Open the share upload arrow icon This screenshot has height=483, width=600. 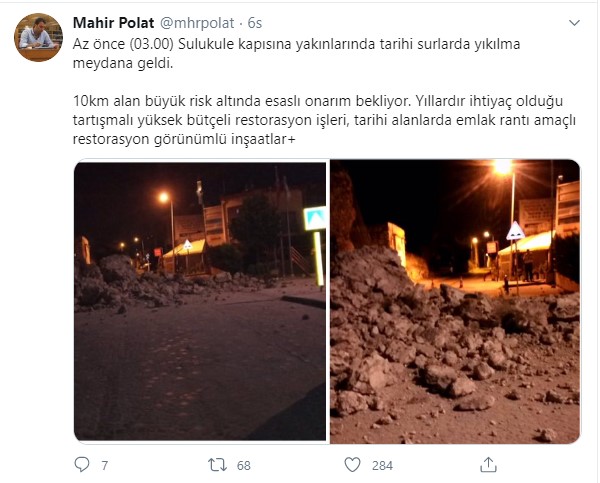(x=488, y=465)
